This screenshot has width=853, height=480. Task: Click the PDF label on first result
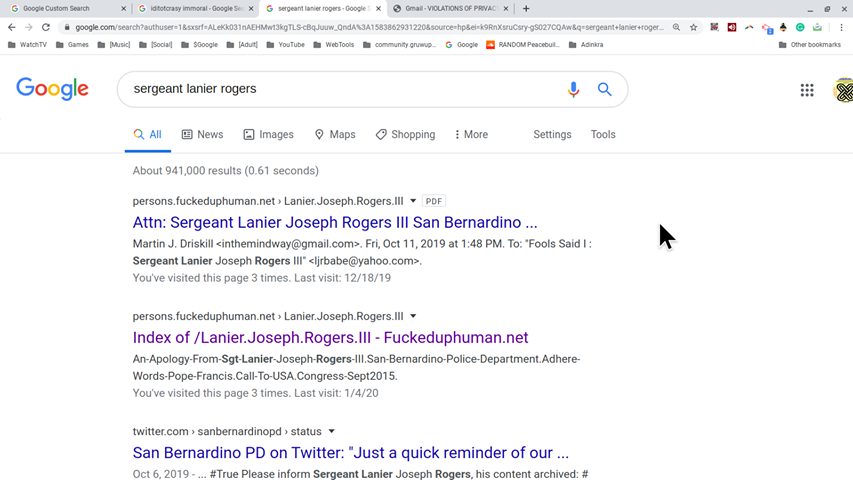click(x=434, y=201)
